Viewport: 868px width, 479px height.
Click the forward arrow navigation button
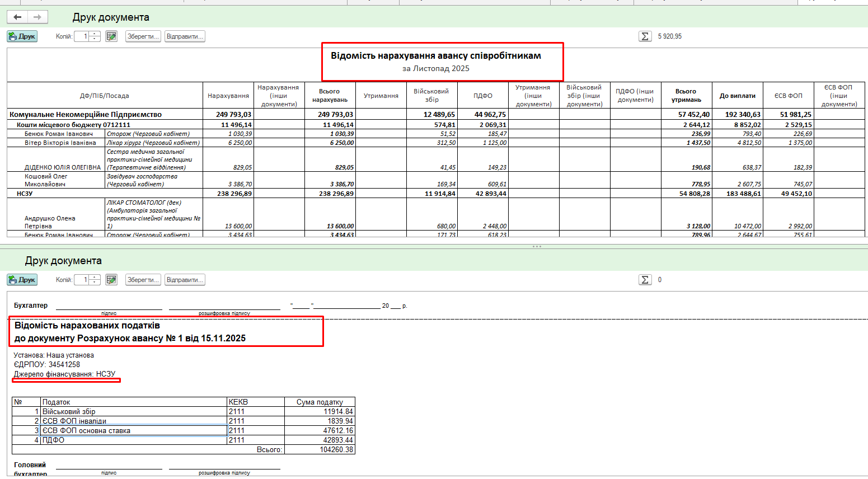37,17
